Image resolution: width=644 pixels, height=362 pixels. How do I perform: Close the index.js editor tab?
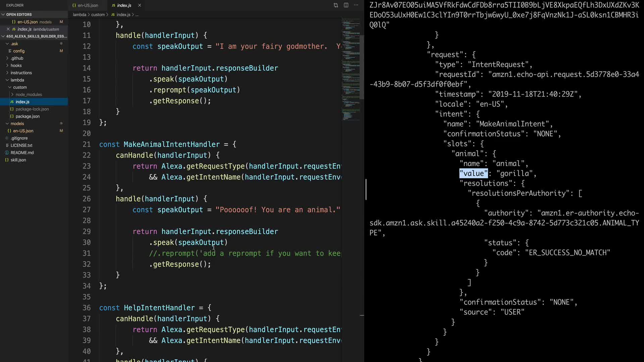point(140,5)
